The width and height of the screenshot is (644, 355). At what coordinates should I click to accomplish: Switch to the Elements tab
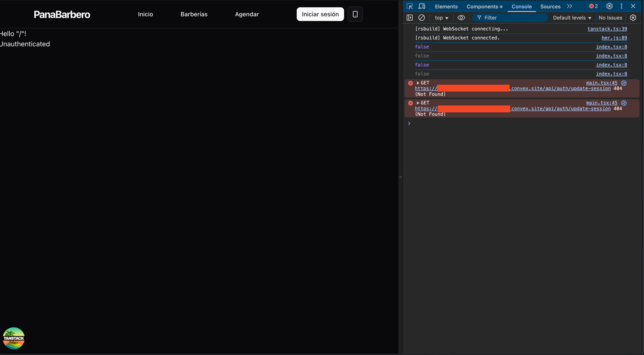446,7
